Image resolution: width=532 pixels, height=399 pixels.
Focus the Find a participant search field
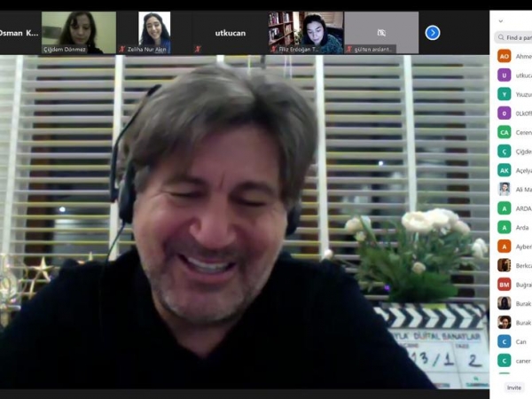pyautogui.click(x=513, y=37)
